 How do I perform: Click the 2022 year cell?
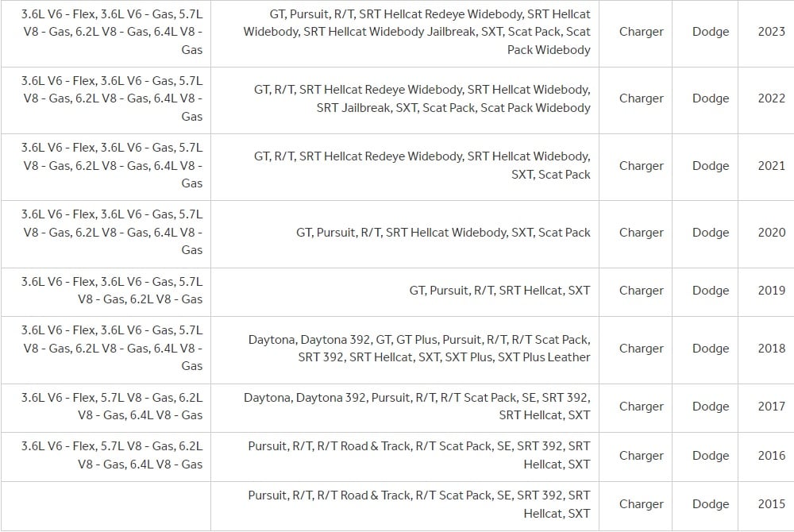pyautogui.click(x=771, y=98)
